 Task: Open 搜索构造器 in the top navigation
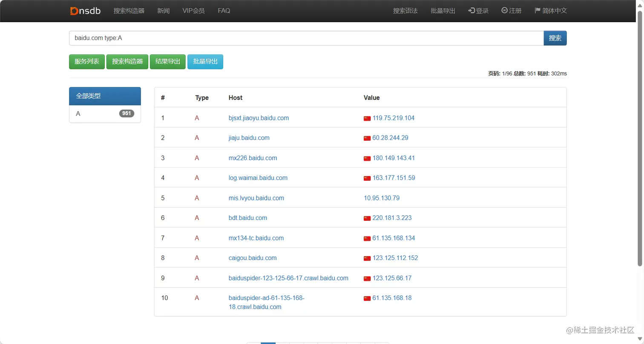click(129, 11)
